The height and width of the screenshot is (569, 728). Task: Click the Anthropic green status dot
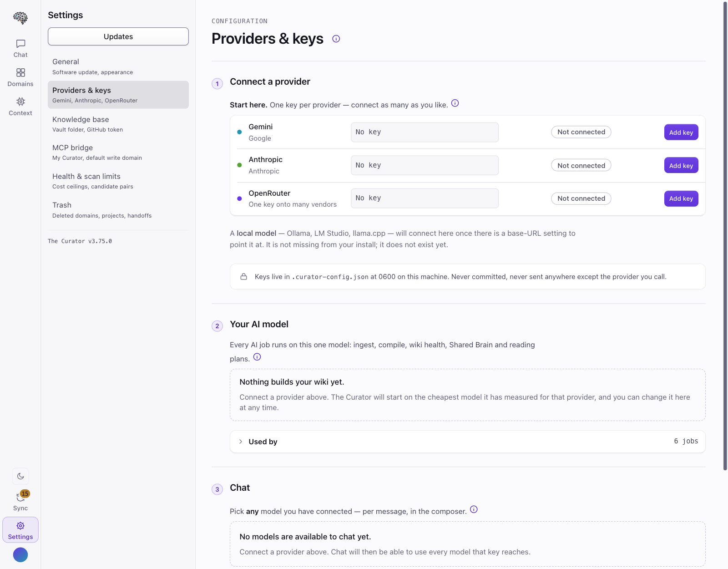coord(239,165)
